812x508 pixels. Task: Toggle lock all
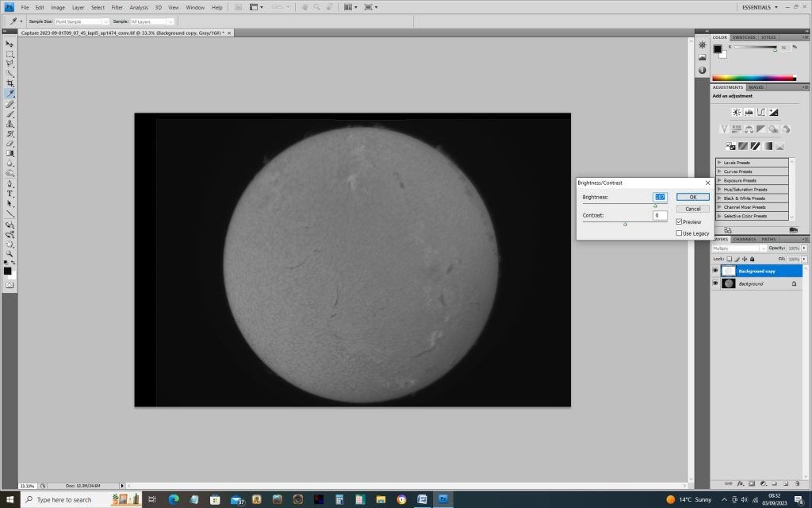coord(752,259)
